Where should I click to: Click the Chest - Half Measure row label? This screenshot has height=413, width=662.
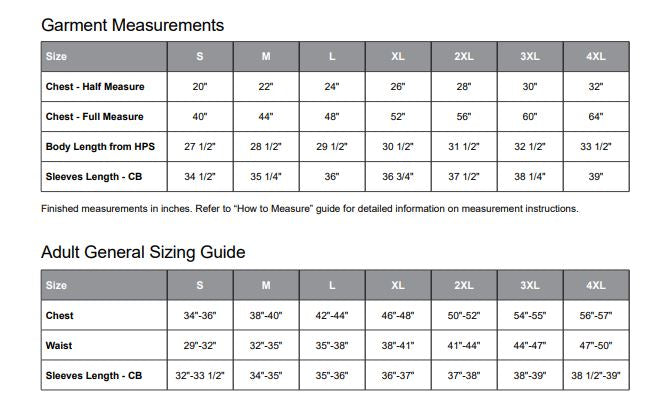[95, 87]
